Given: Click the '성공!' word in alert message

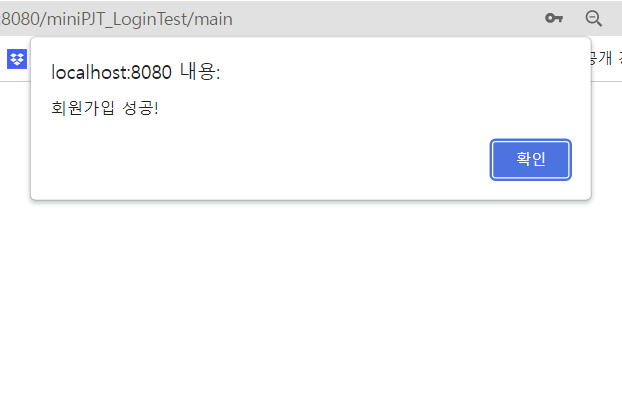Looking at the screenshot, I should [x=140, y=108].
